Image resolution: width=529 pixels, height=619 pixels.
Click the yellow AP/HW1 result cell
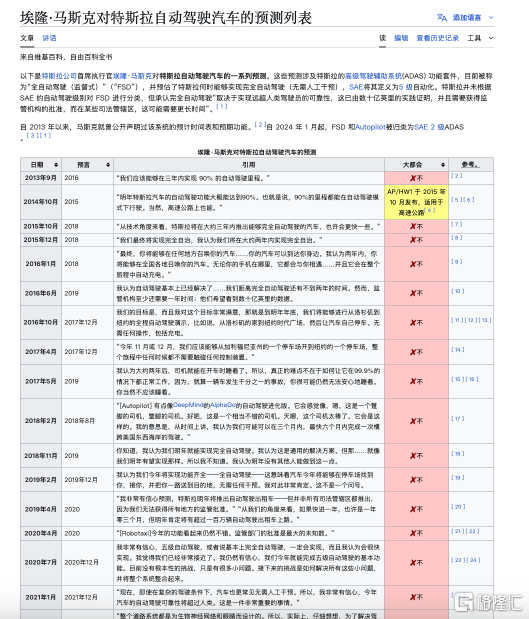coord(416,202)
